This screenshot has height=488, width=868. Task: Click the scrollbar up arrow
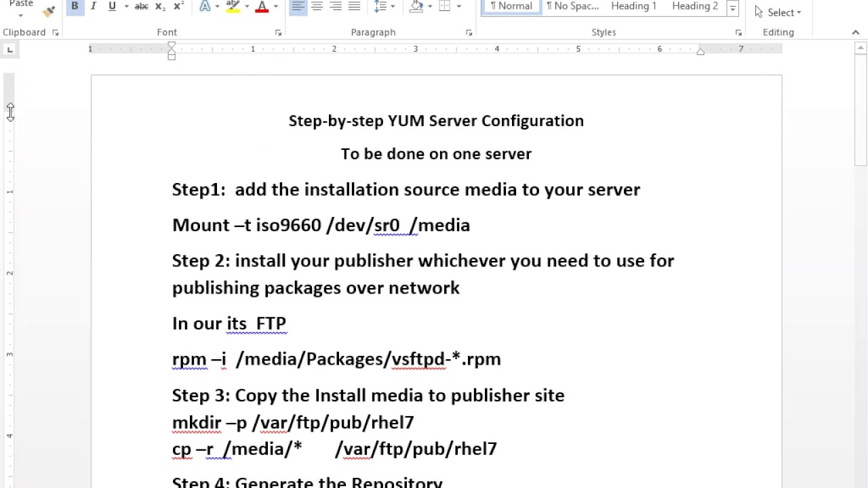[861, 48]
